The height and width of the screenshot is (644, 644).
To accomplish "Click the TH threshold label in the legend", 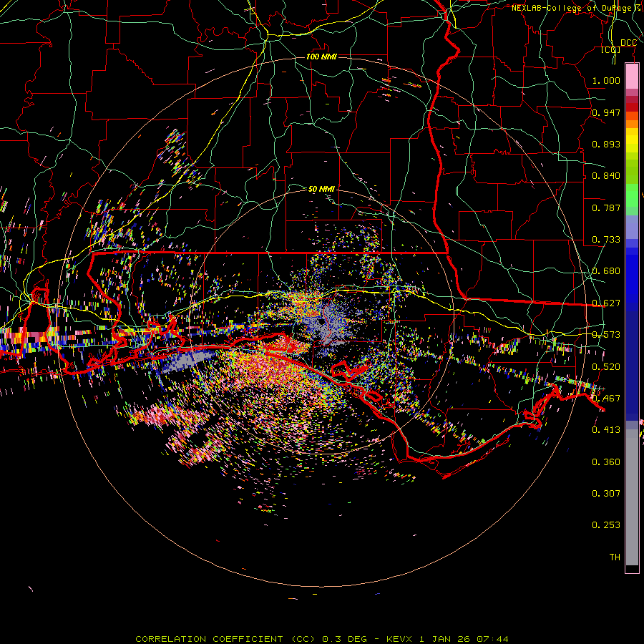I will (x=615, y=557).
